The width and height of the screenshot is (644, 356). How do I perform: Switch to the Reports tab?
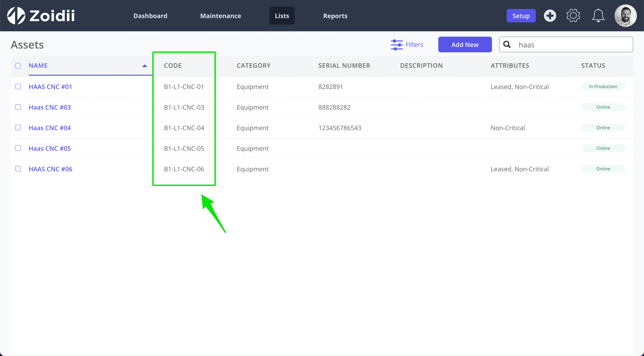click(x=335, y=16)
